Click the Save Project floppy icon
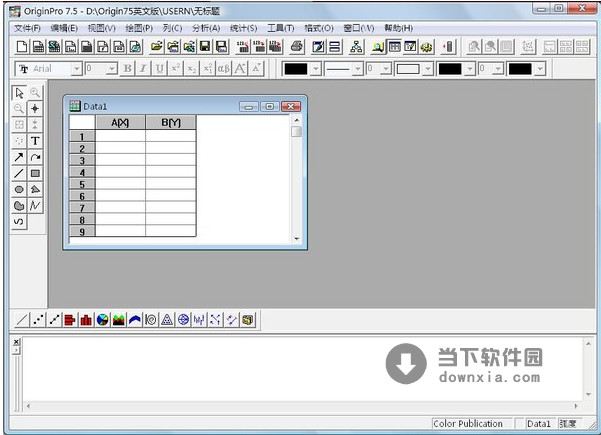The height and width of the screenshot is (435, 601). (x=205, y=47)
